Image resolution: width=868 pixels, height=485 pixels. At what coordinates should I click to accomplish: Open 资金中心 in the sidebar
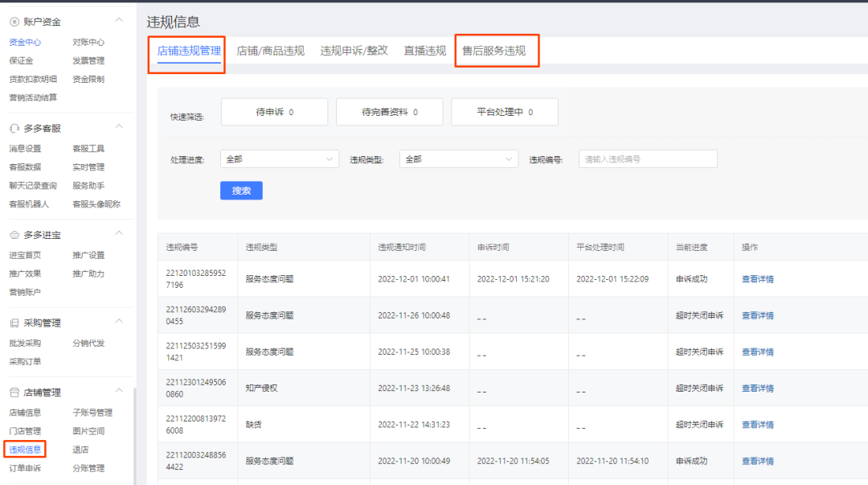(x=25, y=42)
